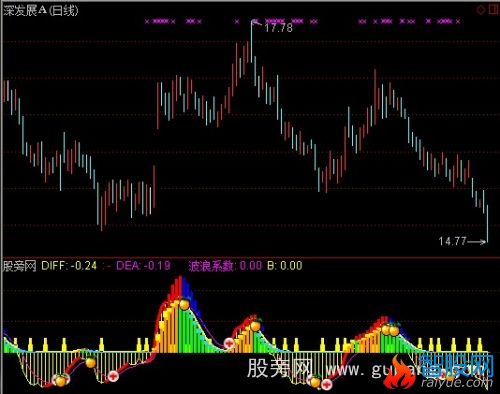Click the B: 0.00 indicator value

[285, 266]
